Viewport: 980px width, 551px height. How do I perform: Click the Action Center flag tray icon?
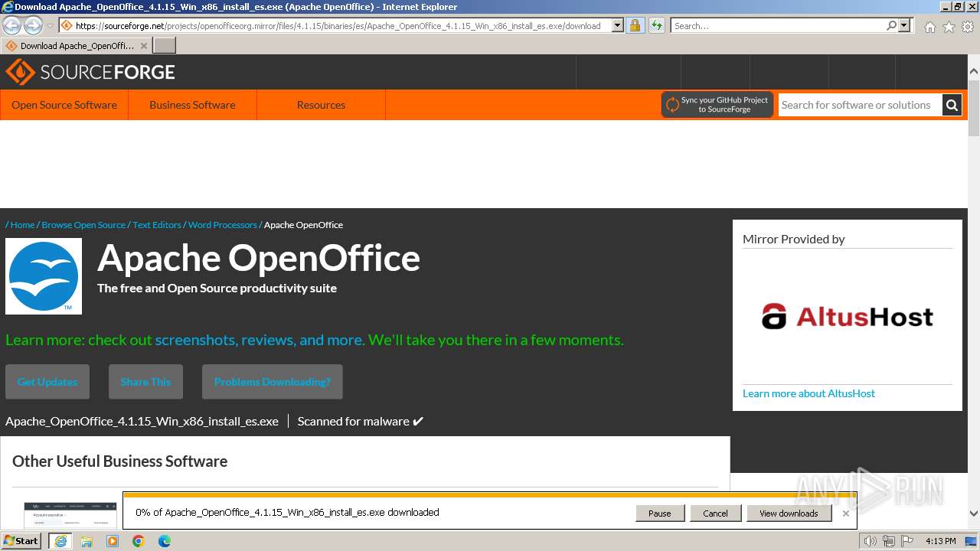[x=907, y=541]
